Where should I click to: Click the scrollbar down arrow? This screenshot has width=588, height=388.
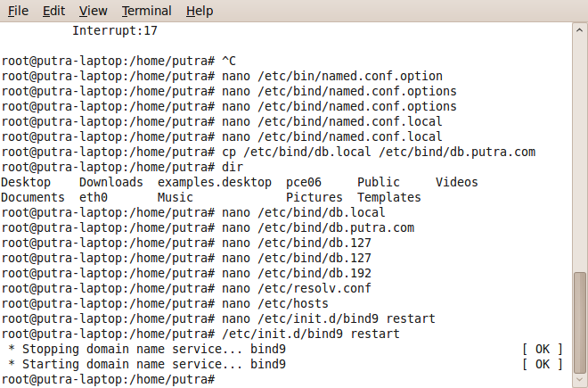click(580, 380)
